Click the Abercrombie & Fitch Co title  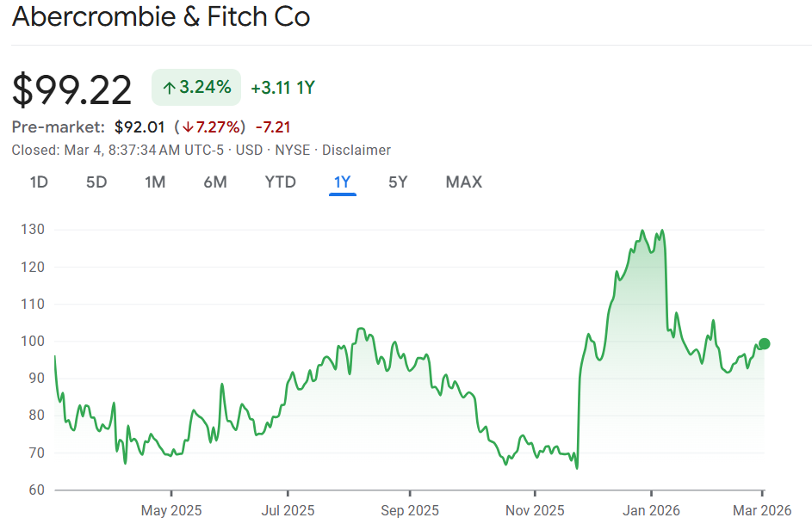point(161,16)
